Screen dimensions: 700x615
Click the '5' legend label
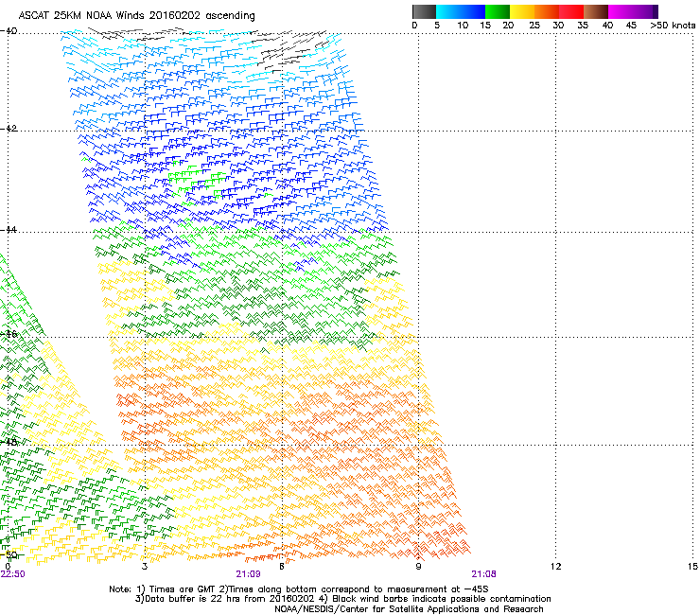click(x=437, y=26)
